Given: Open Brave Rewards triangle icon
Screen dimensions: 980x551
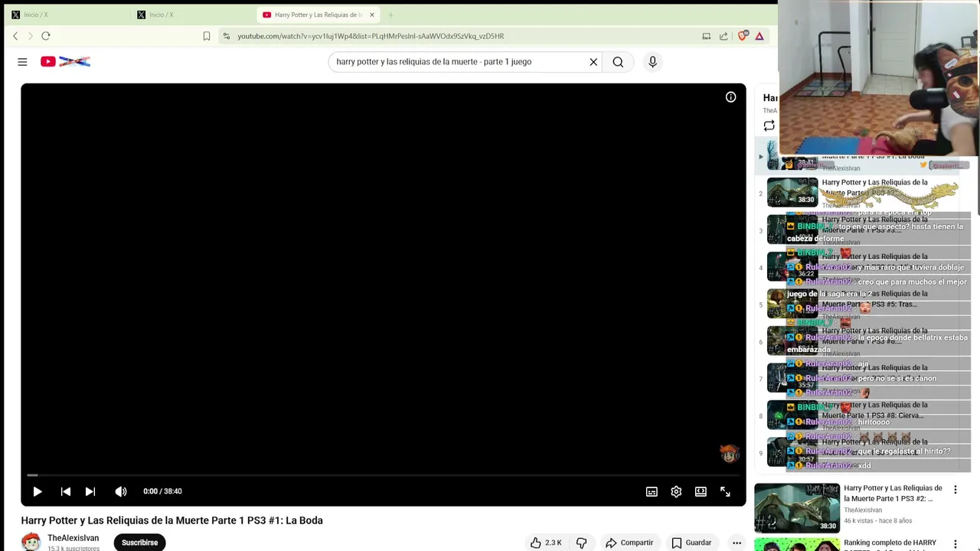Looking at the screenshot, I should click(x=759, y=36).
